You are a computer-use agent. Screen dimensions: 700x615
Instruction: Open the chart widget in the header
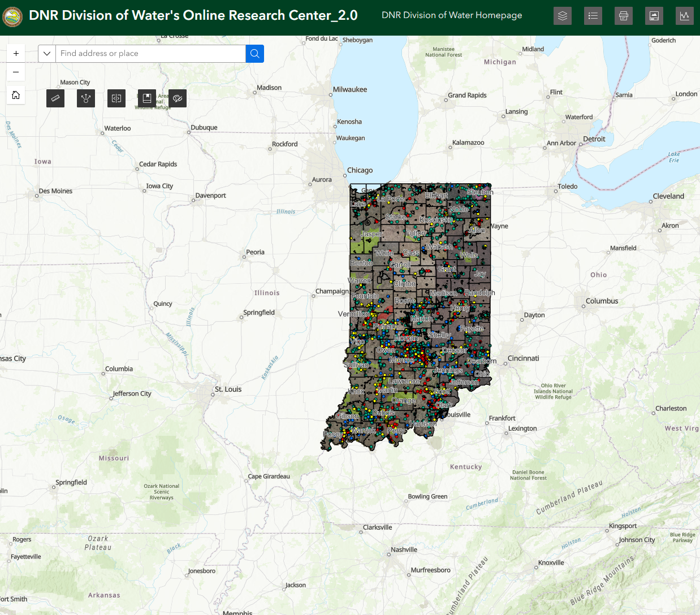point(685,15)
